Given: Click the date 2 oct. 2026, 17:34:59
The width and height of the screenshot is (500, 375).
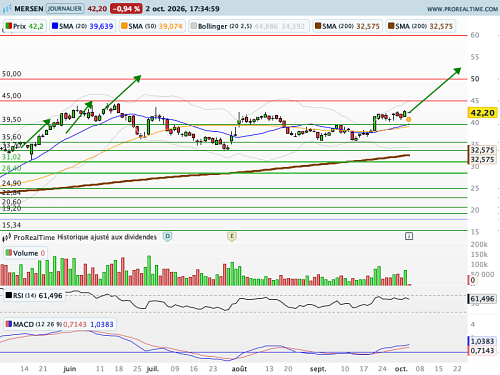Looking at the screenshot, I should coord(183,9).
